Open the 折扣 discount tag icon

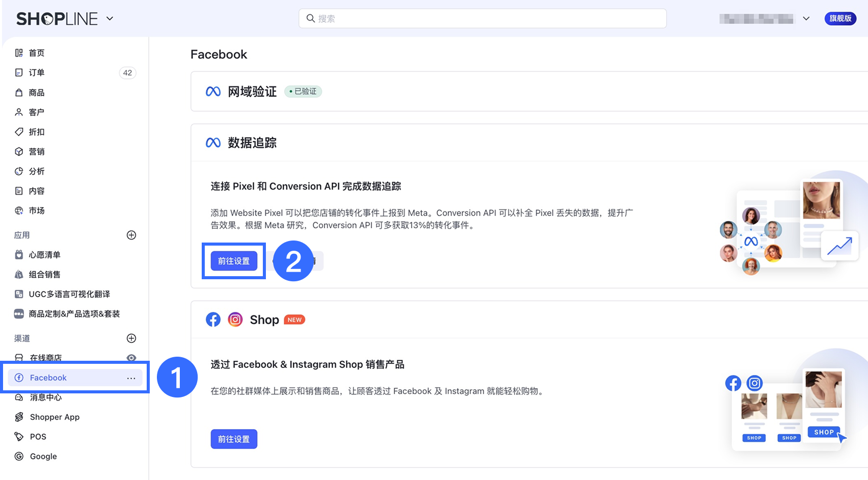click(x=19, y=131)
